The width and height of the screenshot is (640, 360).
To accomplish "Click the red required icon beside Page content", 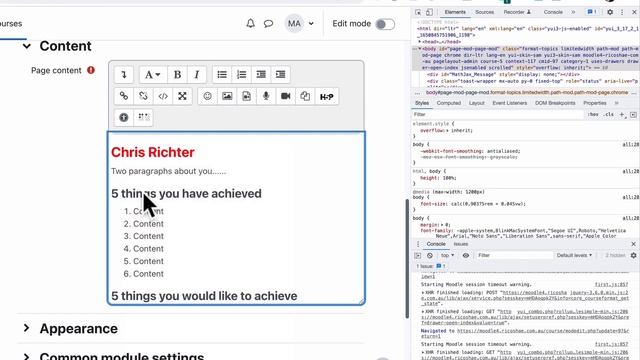I will (91, 70).
